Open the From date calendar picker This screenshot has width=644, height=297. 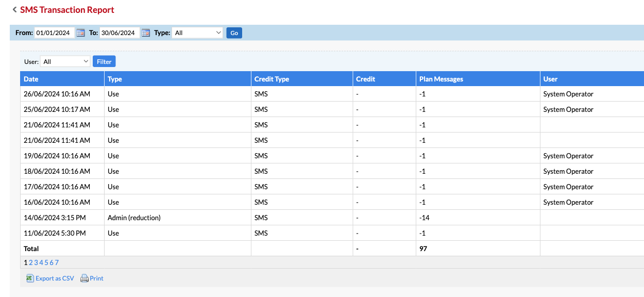80,32
